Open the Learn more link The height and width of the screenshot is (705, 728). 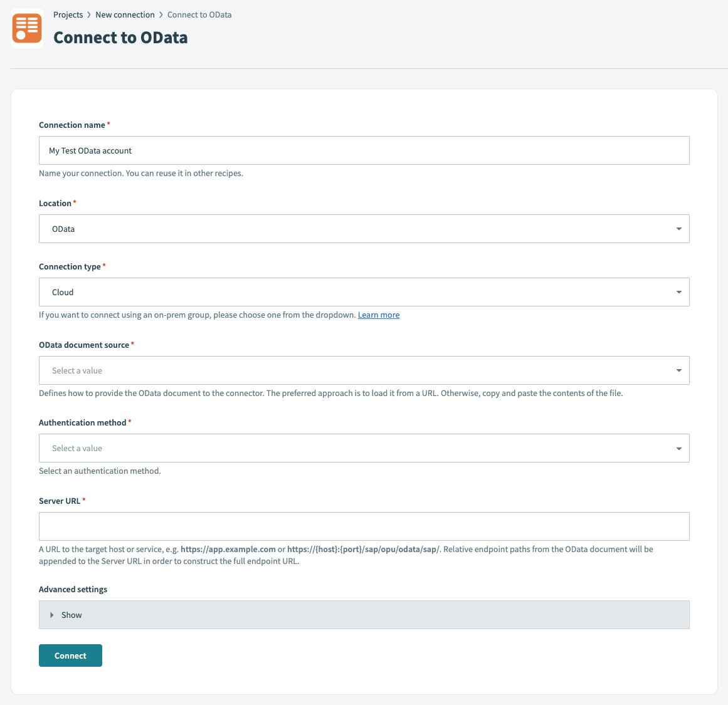378,315
